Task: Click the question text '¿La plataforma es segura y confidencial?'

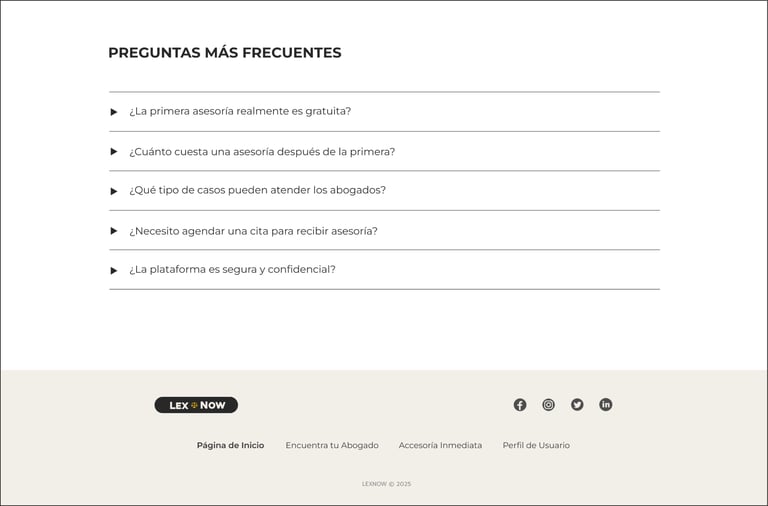Action: (x=232, y=269)
